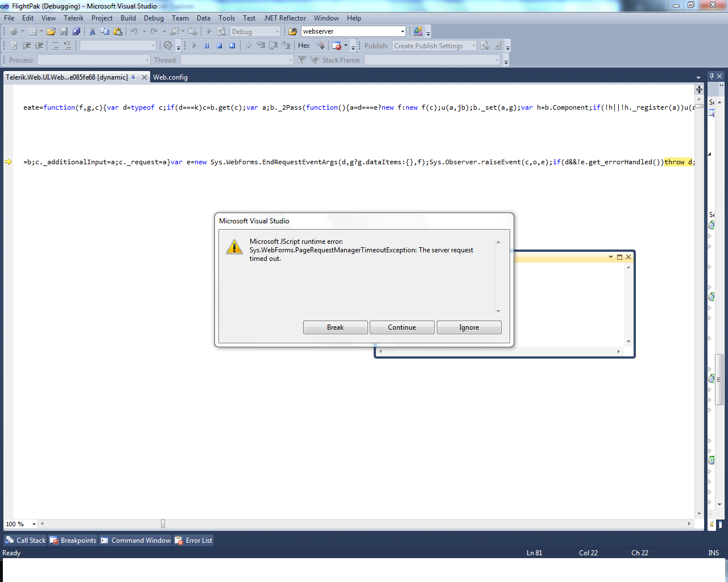Open the Breakpoints panel tab
The height and width of the screenshot is (582, 728).
[73, 541]
